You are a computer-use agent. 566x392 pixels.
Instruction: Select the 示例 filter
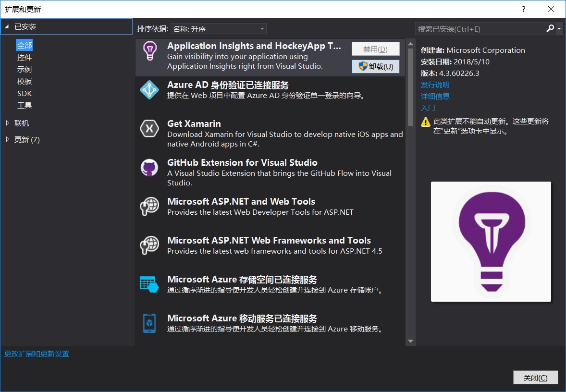pyautogui.click(x=25, y=69)
